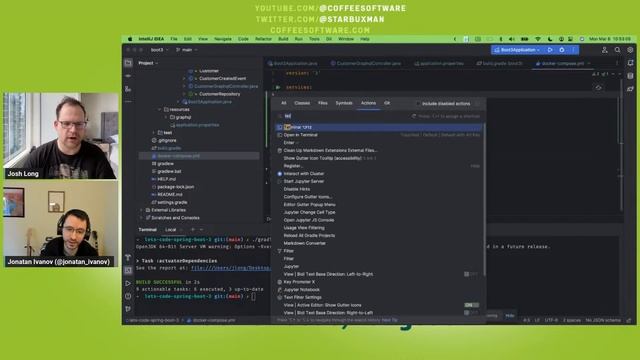Open the boot3 project dropdown
The height and width of the screenshot is (360, 640).
click(160, 50)
